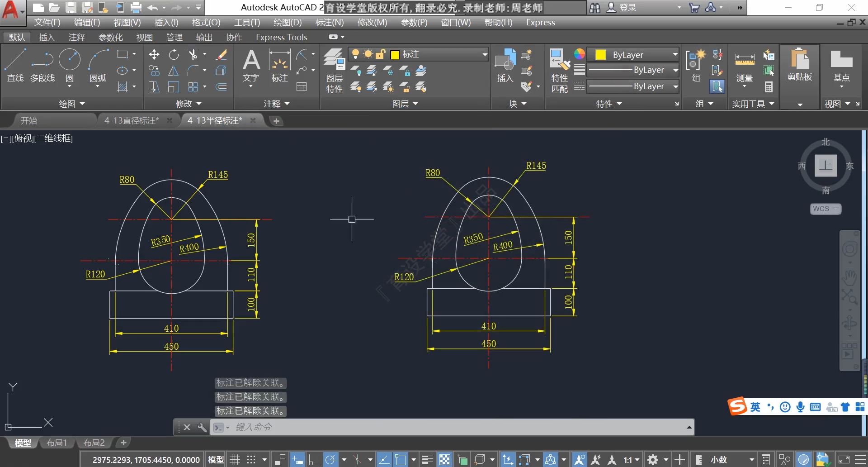Screen dimensions: 868x467
Task: Click the command line customize wrench
Action: pyautogui.click(x=202, y=427)
